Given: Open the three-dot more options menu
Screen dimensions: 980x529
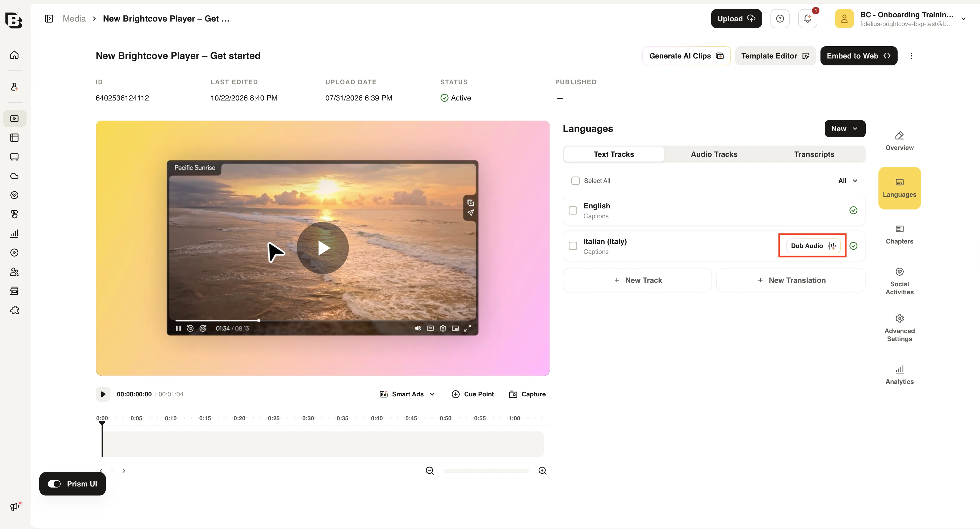Looking at the screenshot, I should 911,56.
